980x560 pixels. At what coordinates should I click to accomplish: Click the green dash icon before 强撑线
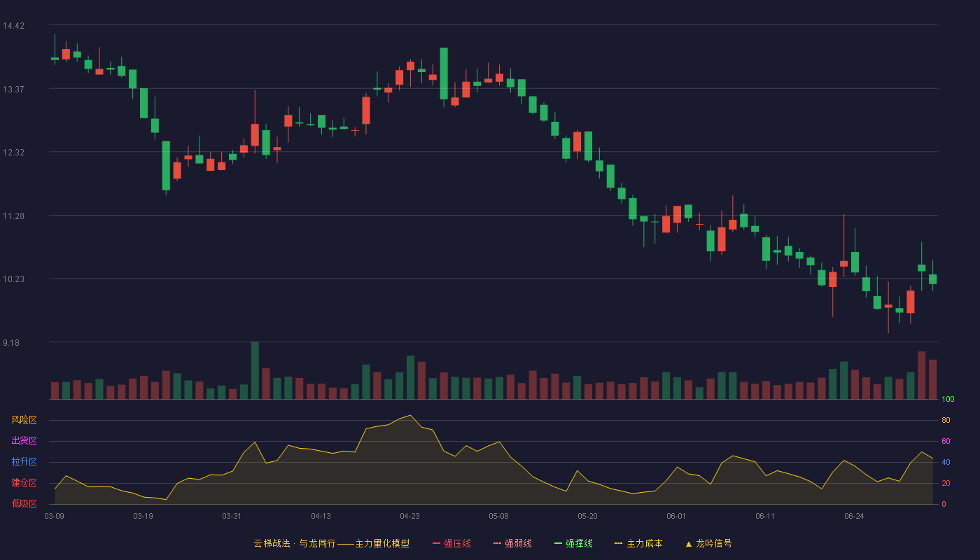(x=559, y=543)
